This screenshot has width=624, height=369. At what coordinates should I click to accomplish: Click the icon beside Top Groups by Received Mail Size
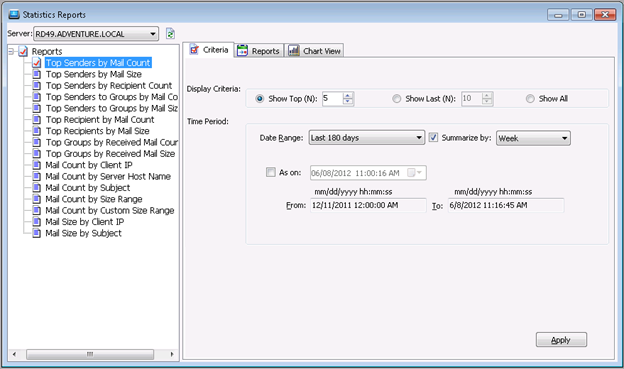pyautogui.click(x=37, y=153)
